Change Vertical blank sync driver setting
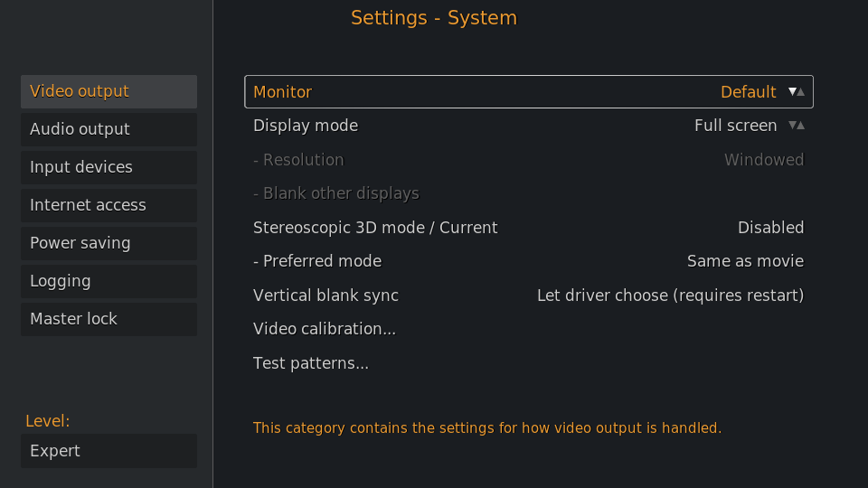This screenshot has width=868, height=488. [529, 296]
